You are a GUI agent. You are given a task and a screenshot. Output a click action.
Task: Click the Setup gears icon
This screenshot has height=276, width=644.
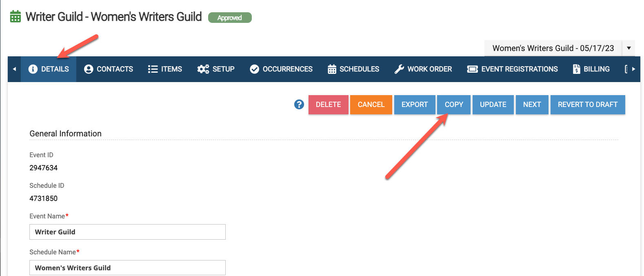203,69
